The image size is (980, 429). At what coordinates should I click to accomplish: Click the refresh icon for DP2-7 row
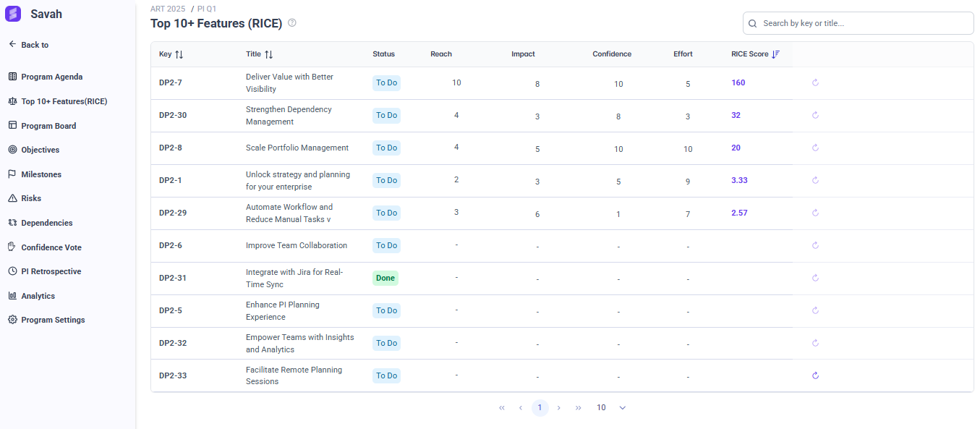[x=815, y=82]
